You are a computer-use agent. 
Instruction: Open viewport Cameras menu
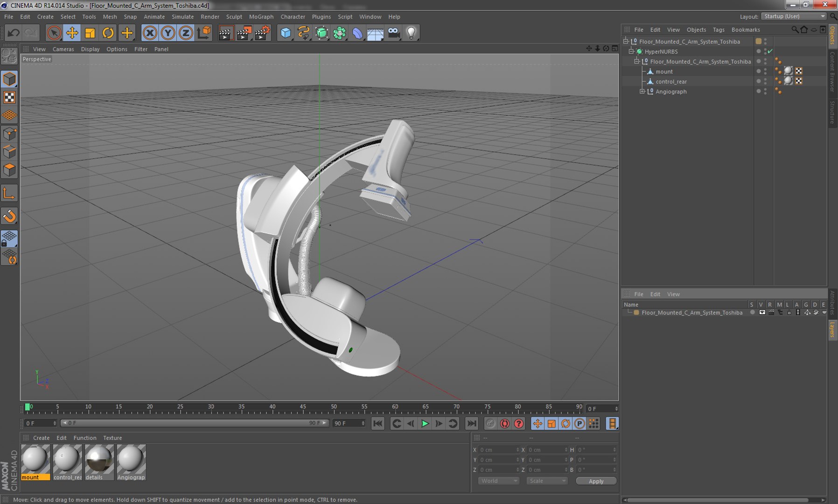[63, 49]
